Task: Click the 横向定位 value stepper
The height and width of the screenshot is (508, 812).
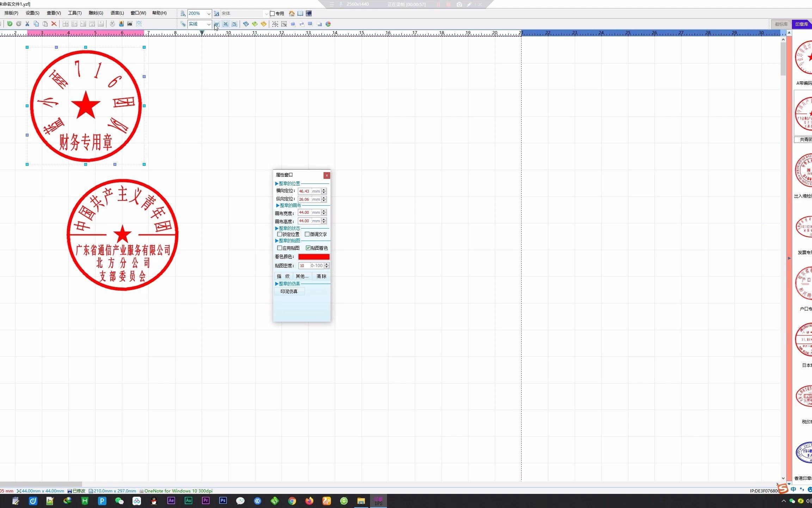Action: click(324, 191)
